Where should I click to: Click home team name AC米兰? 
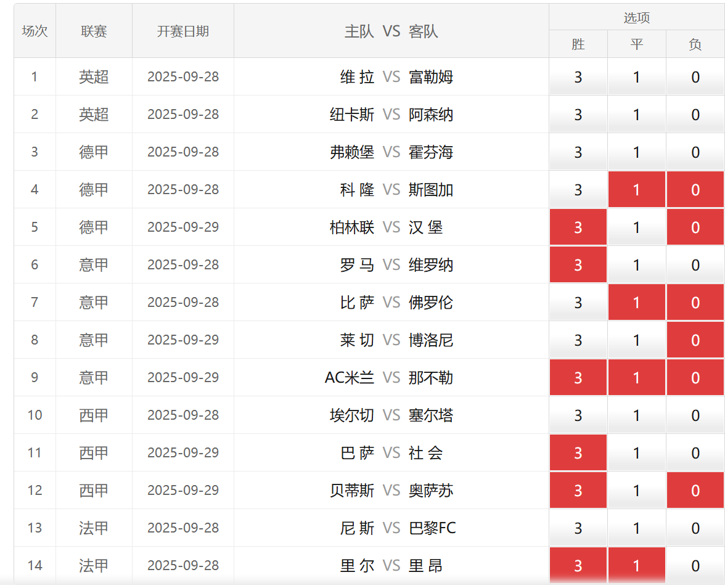point(349,378)
